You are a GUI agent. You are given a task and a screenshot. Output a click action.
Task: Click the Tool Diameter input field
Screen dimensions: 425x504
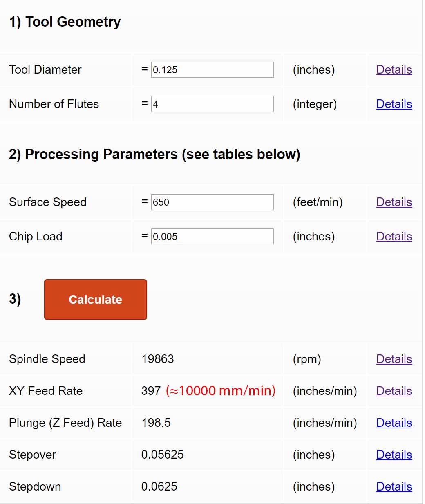[212, 70]
